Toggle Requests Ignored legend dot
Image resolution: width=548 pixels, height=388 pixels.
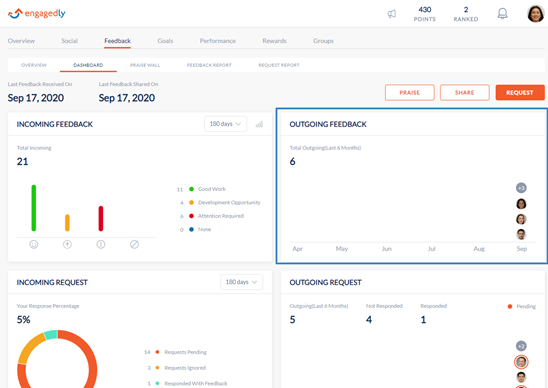click(157, 368)
